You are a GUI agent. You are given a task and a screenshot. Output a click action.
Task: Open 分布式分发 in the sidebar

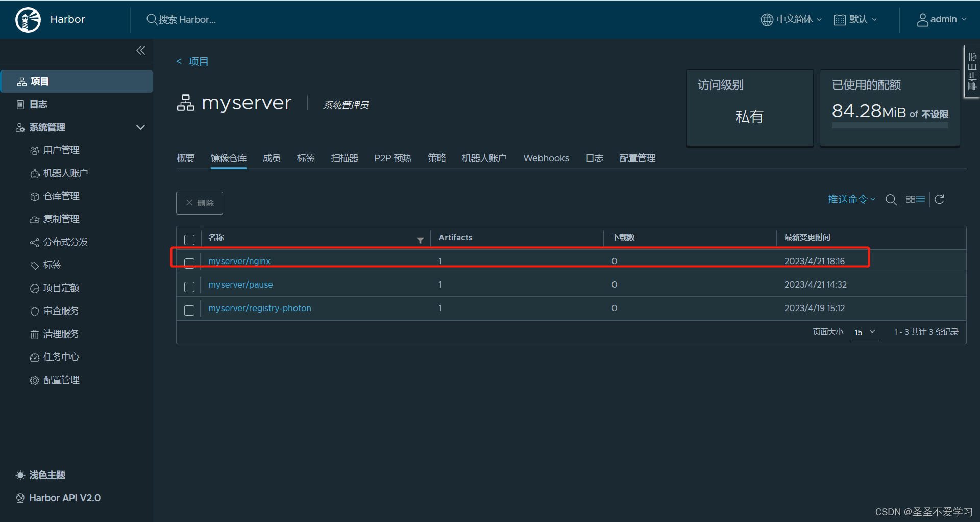coord(65,242)
